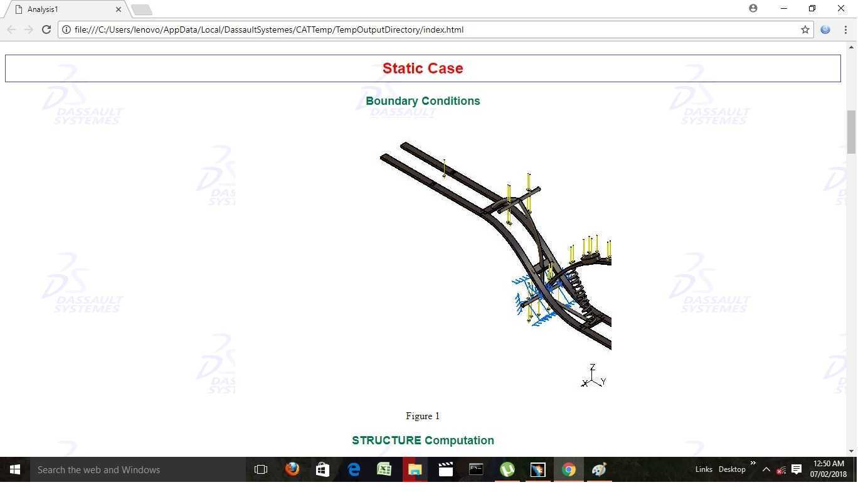
Task: Click the Figure 1 caption
Action: pos(423,416)
